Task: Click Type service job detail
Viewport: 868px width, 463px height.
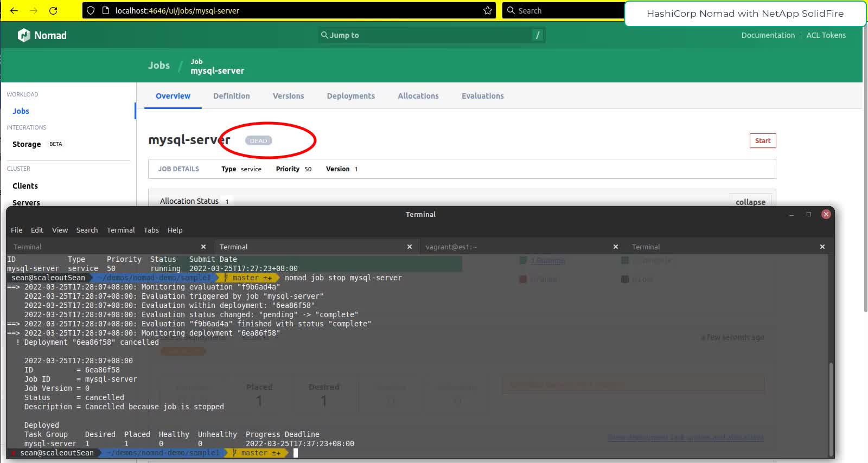Action: pyautogui.click(x=241, y=169)
